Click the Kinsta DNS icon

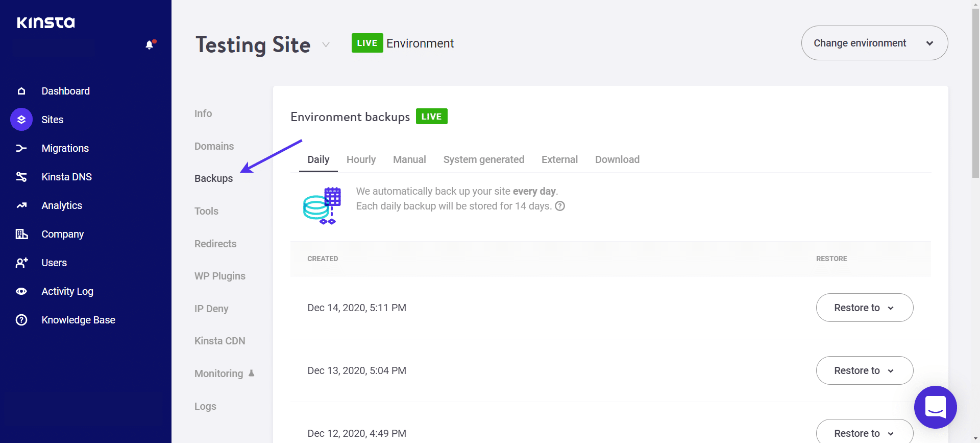[21, 177]
